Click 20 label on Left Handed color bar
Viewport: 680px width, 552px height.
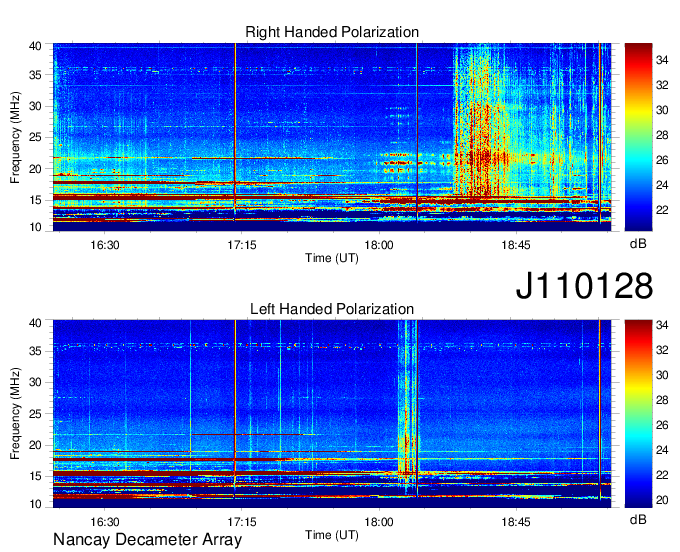[662, 500]
